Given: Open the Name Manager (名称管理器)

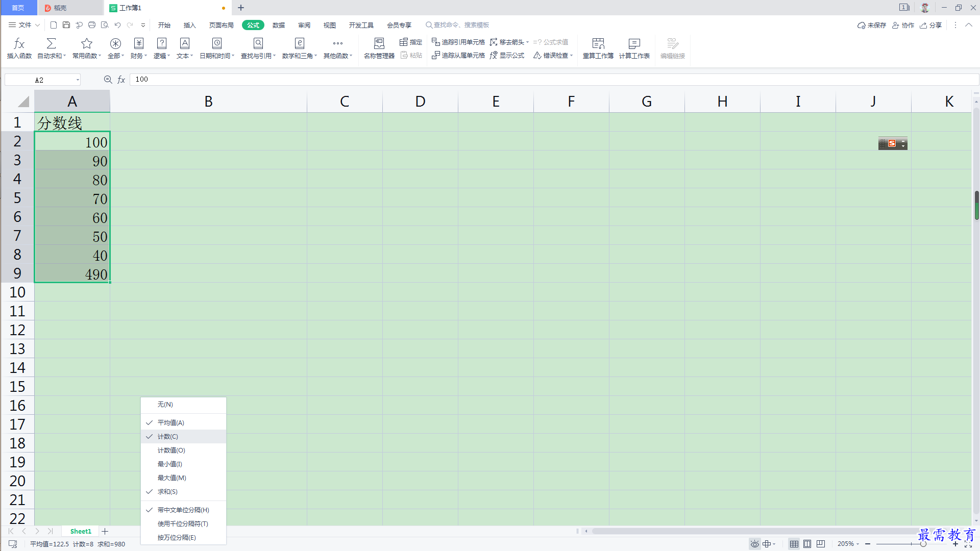Looking at the screenshot, I should pos(379,48).
